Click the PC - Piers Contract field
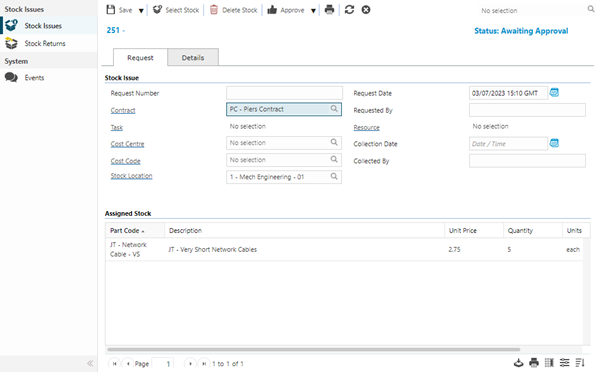This screenshot has width=600, height=372. tap(284, 109)
